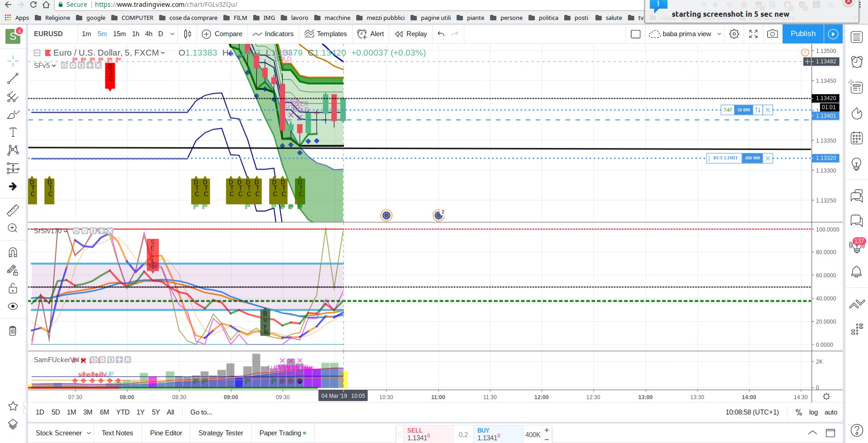Open the patterns tool
868x443 pixels.
(13, 150)
